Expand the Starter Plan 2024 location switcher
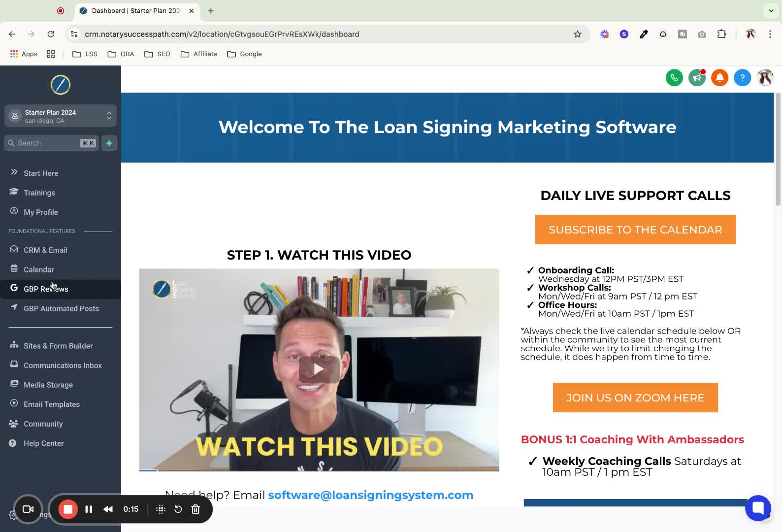Viewport: 782px width, 532px height. 61,116
